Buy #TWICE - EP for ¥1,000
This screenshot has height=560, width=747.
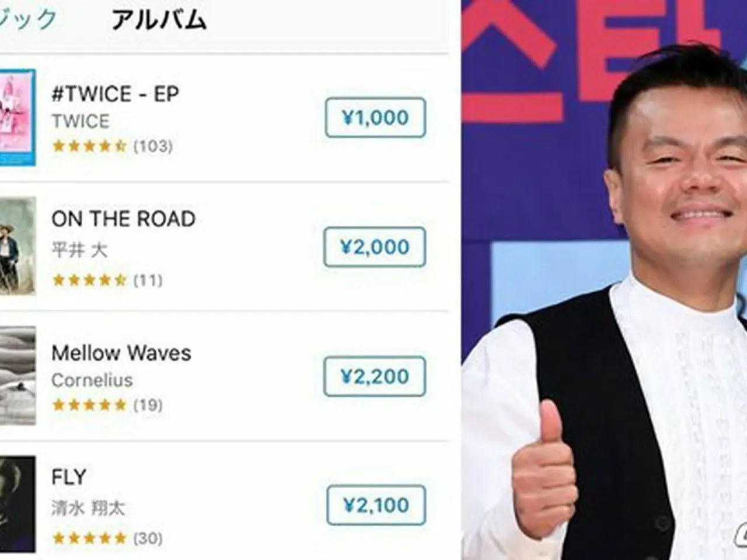(x=375, y=118)
